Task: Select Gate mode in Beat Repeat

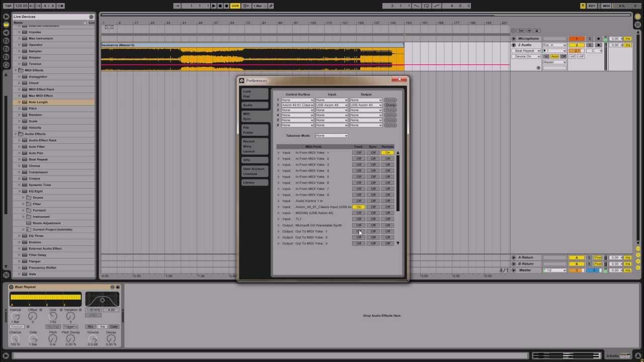Action: pos(114,327)
